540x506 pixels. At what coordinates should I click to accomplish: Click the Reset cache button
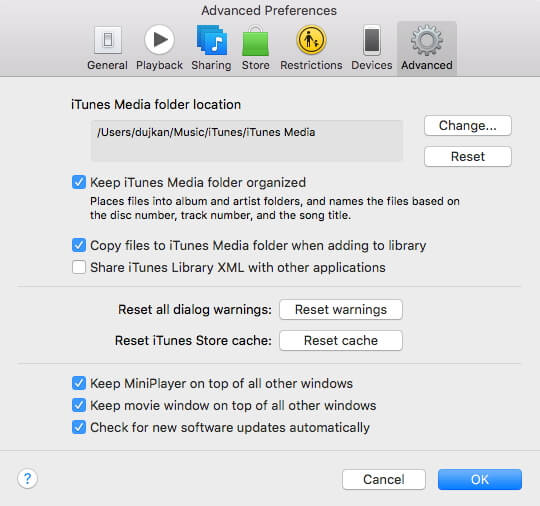coord(341,341)
